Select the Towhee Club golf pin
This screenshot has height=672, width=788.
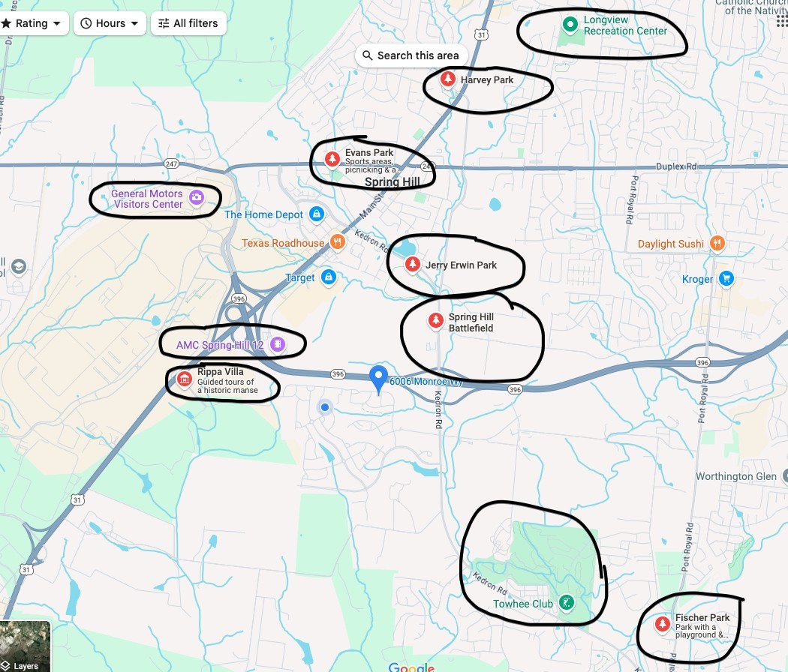coord(567,603)
